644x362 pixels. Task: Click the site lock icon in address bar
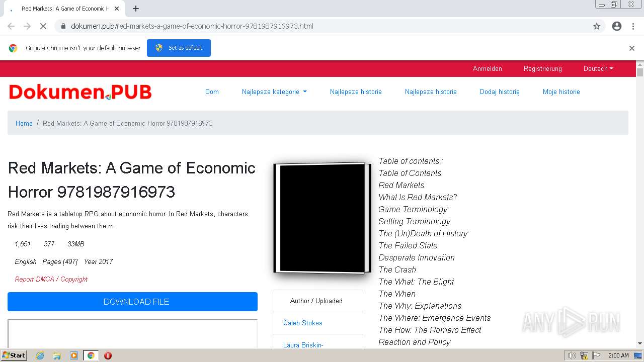click(x=63, y=26)
